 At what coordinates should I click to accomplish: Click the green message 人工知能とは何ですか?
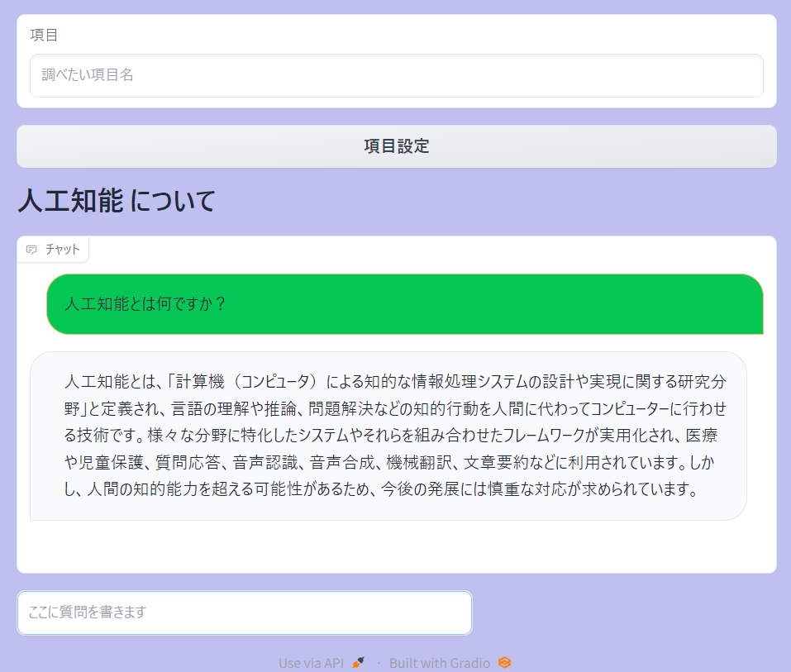coord(404,304)
